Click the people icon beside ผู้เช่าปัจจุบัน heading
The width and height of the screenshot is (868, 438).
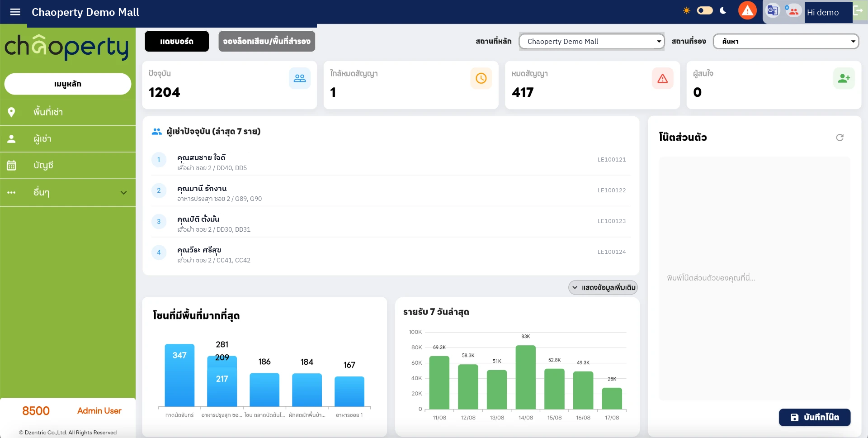[x=157, y=132]
